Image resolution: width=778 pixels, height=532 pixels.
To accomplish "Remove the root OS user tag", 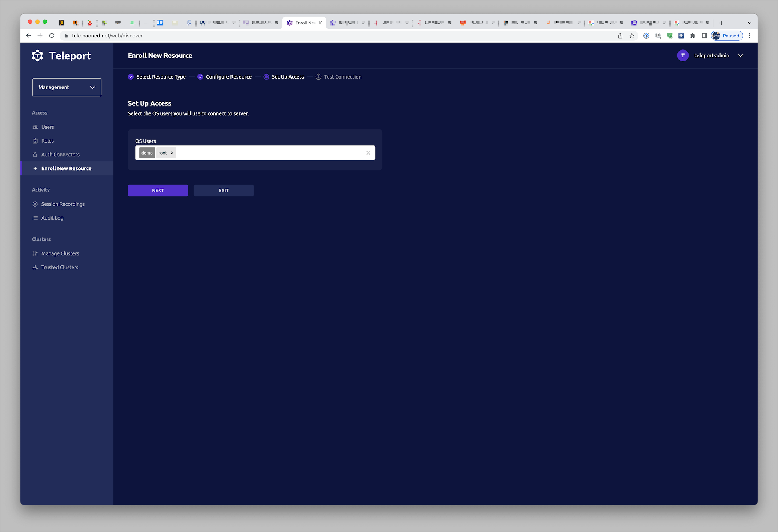I will (172, 153).
